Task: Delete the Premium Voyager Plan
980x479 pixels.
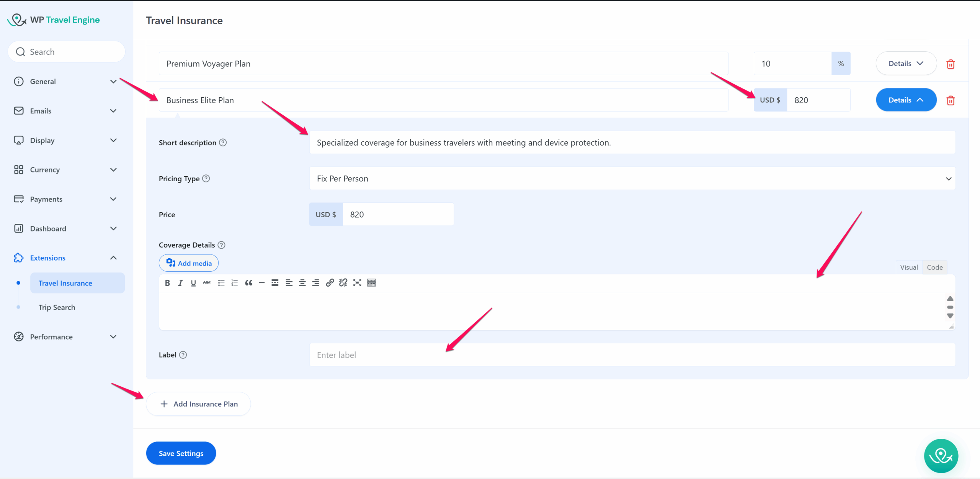Action: [x=951, y=64]
